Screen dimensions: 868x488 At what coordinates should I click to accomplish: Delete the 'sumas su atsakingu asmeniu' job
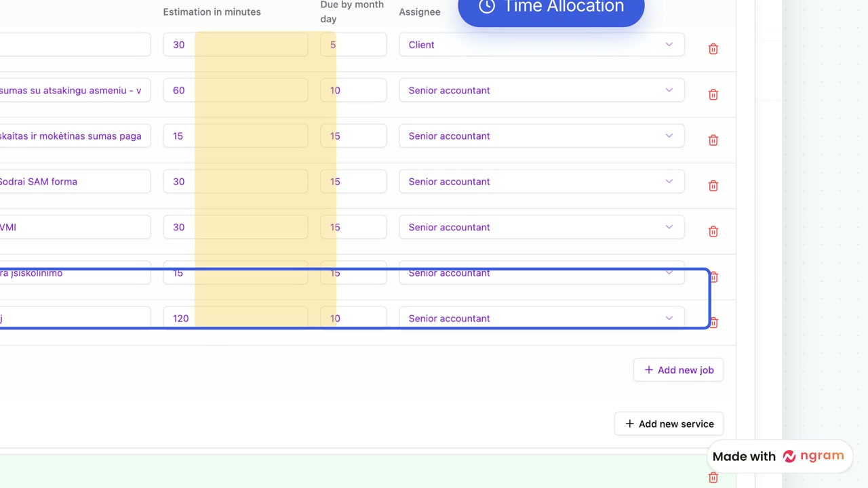713,94
